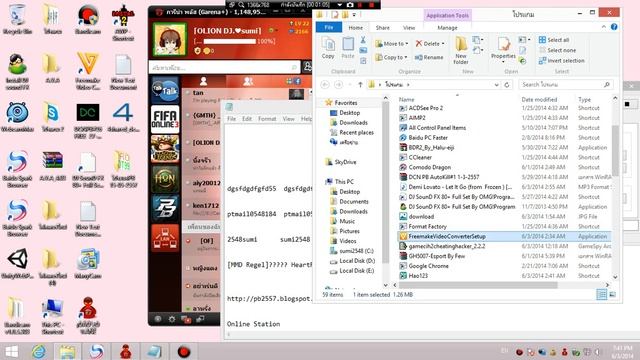The width and height of the screenshot is (640, 360).
Task: Open Recycle Bin desktop icon
Action: click(17, 19)
